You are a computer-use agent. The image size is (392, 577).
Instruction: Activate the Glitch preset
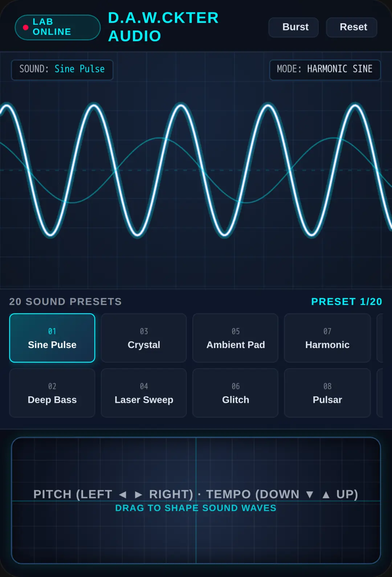(x=236, y=393)
